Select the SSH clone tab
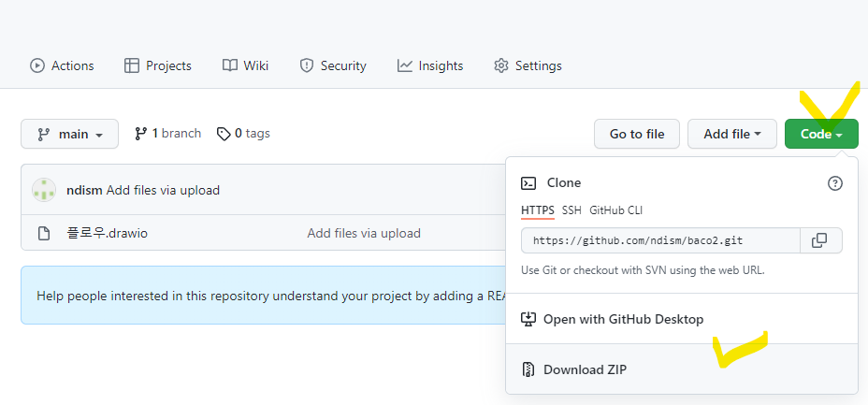868x405 pixels. [x=571, y=210]
